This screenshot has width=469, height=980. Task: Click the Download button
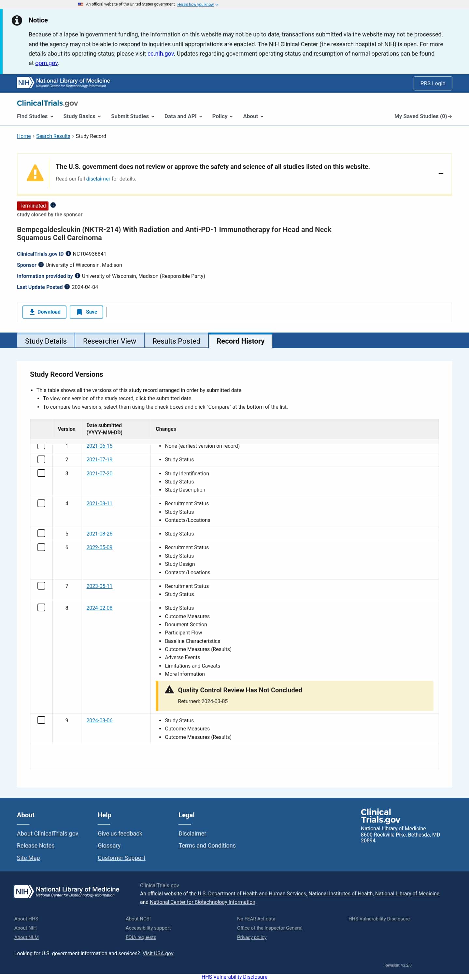(x=45, y=312)
